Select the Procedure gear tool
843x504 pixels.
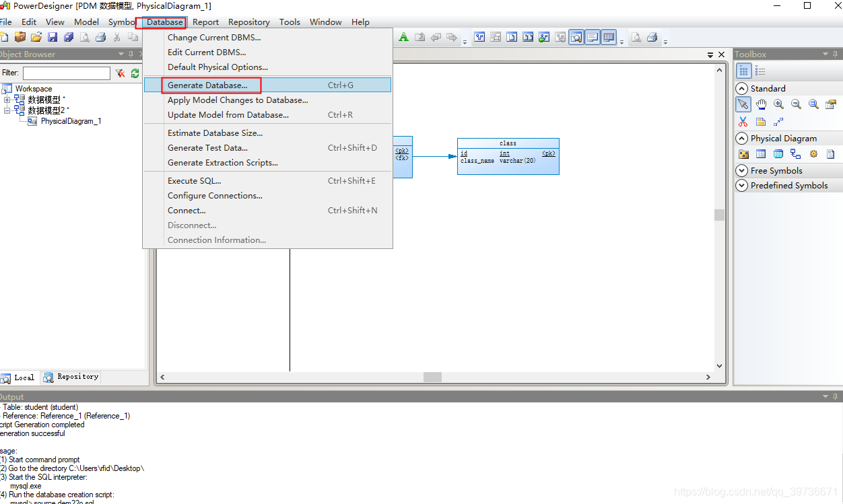[813, 154]
